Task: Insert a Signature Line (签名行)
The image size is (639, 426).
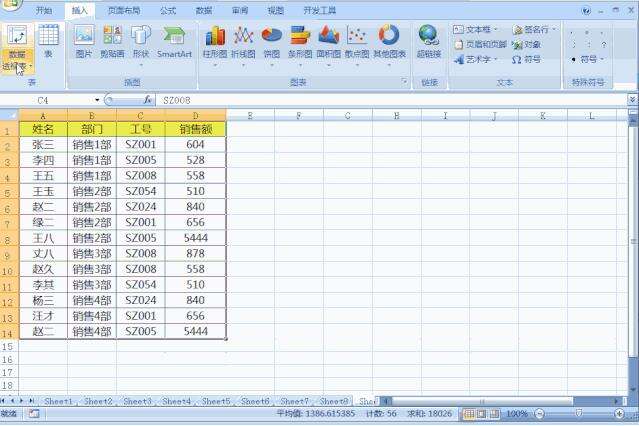Action: [534, 29]
